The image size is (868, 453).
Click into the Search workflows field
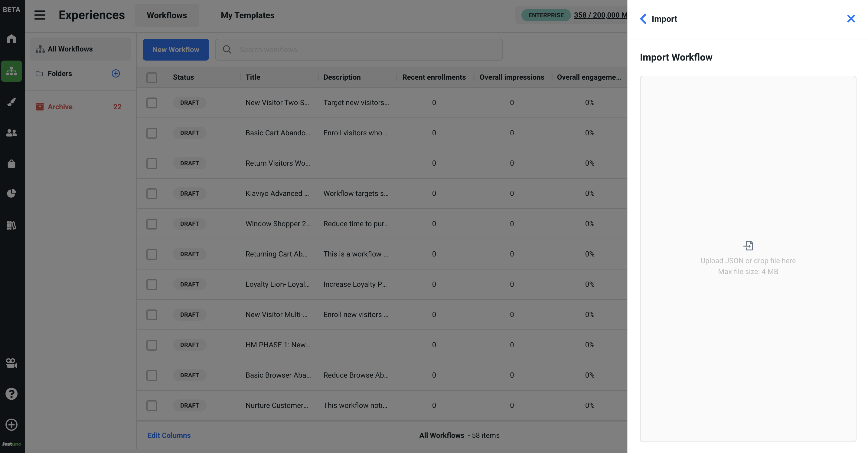click(367, 50)
